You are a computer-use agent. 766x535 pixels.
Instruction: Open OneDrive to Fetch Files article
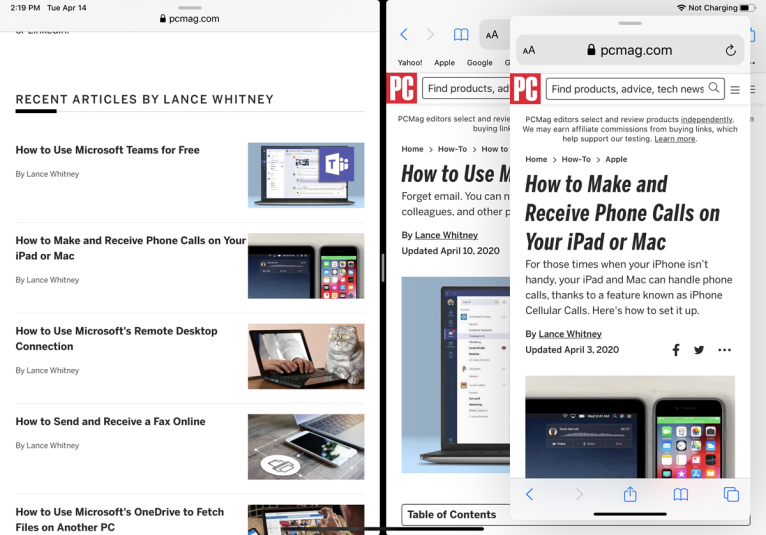120,519
